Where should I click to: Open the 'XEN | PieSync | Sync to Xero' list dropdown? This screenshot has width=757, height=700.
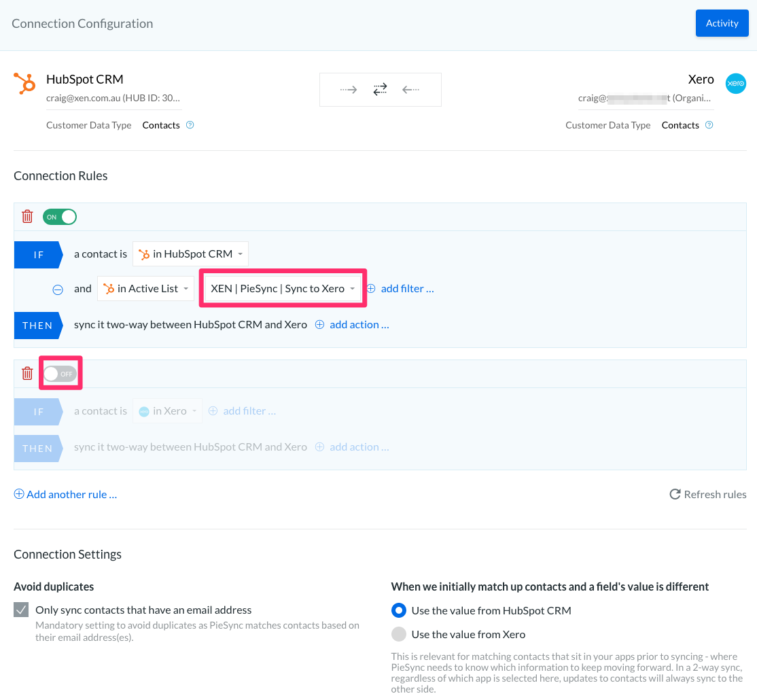[283, 289]
